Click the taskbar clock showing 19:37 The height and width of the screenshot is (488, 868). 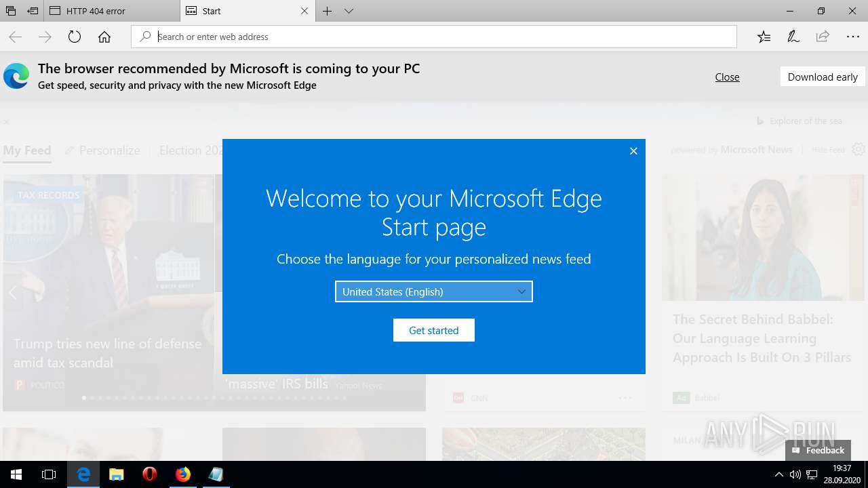click(842, 474)
